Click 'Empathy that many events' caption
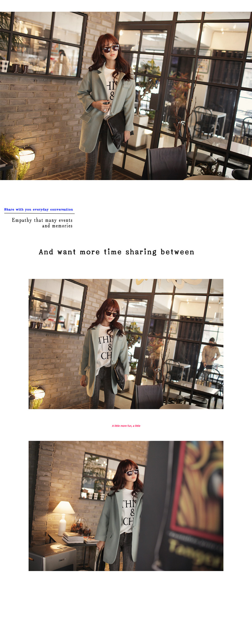Screen dimensions: 252x644 coord(42,220)
